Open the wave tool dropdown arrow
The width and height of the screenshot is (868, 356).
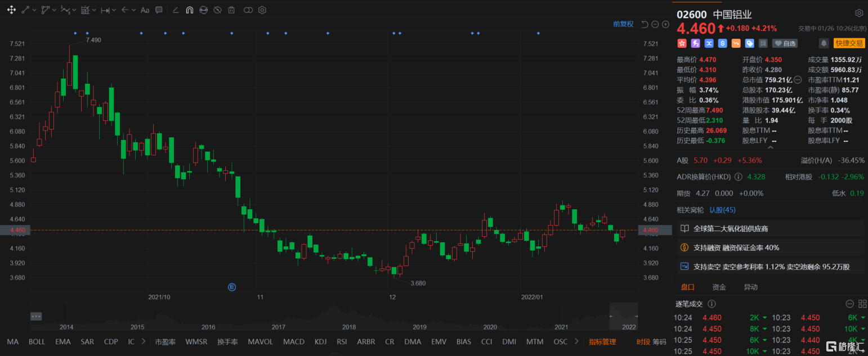coord(75,10)
